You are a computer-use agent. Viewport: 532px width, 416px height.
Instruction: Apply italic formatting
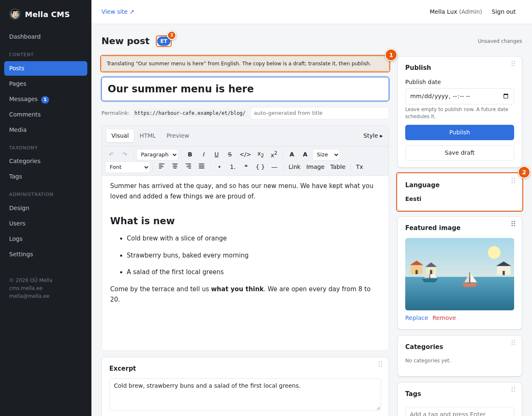[x=203, y=154]
